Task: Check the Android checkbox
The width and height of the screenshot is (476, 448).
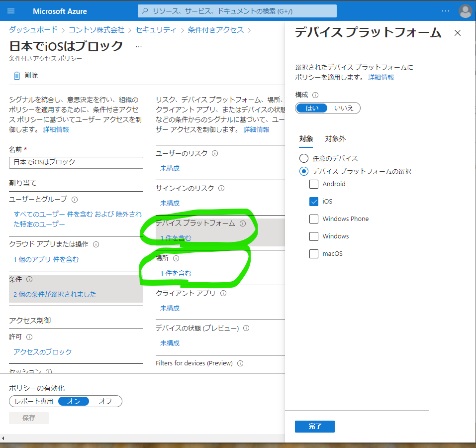Action: (x=314, y=184)
